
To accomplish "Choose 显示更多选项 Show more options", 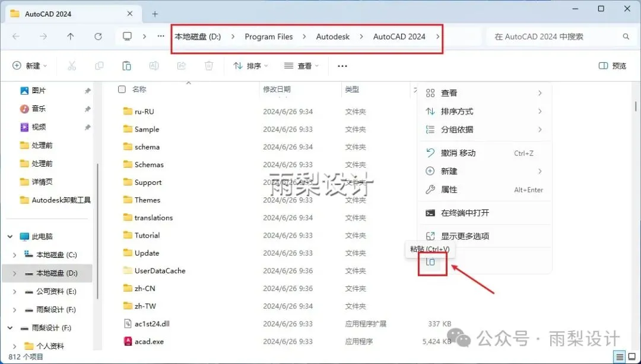I will (x=484, y=236).
